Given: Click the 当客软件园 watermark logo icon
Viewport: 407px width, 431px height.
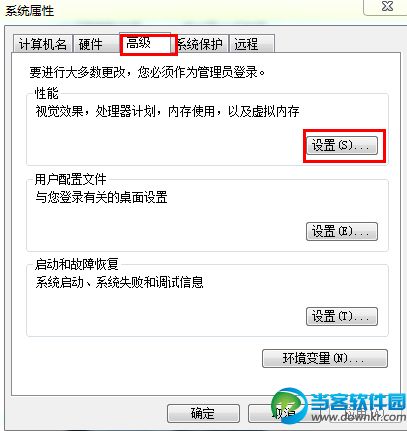Looking at the screenshot, I should point(289,404).
